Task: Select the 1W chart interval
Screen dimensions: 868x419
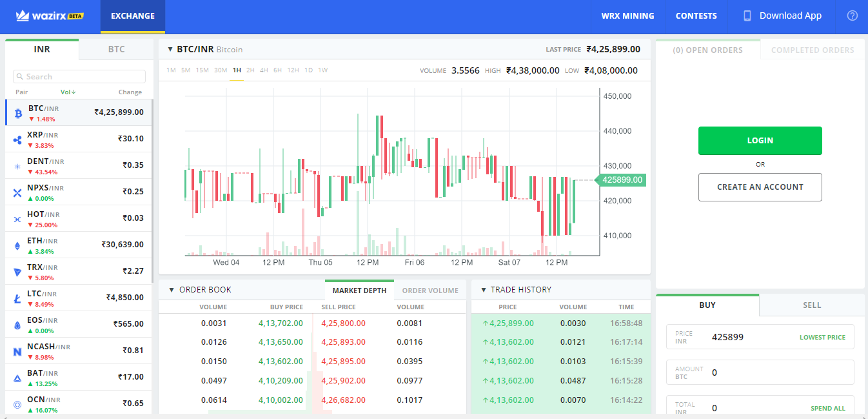Action: point(322,70)
